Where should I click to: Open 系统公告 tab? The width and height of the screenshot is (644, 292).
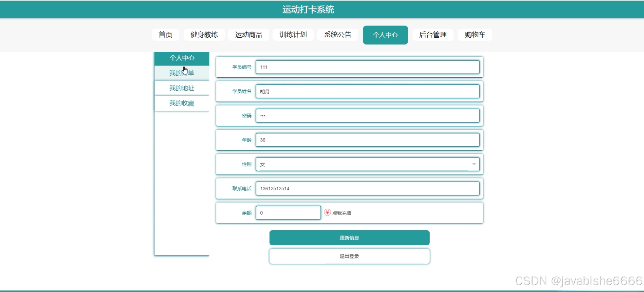(x=338, y=35)
